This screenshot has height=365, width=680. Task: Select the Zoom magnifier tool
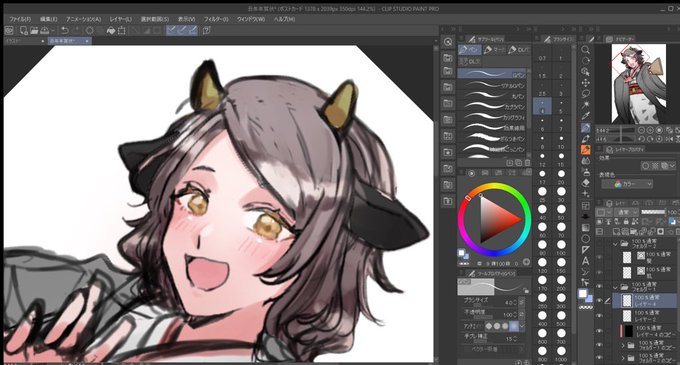point(585,49)
